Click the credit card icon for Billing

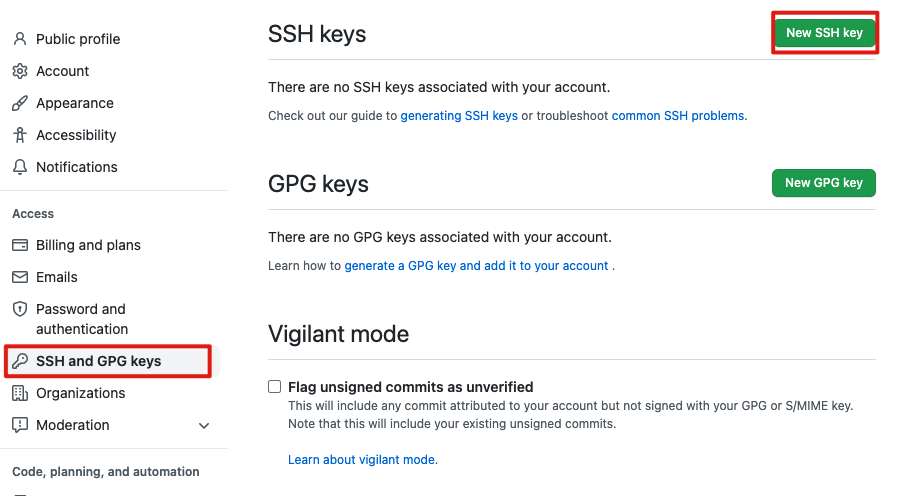click(x=20, y=245)
